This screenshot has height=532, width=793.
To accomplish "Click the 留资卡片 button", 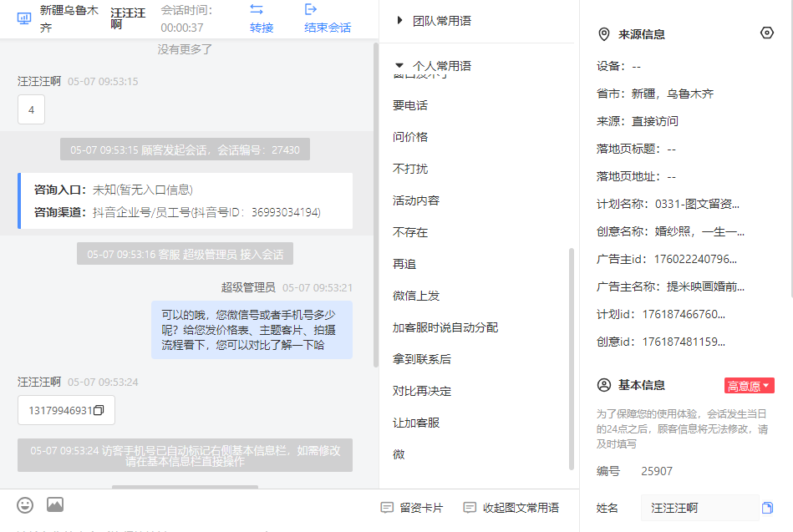I will click(412, 508).
